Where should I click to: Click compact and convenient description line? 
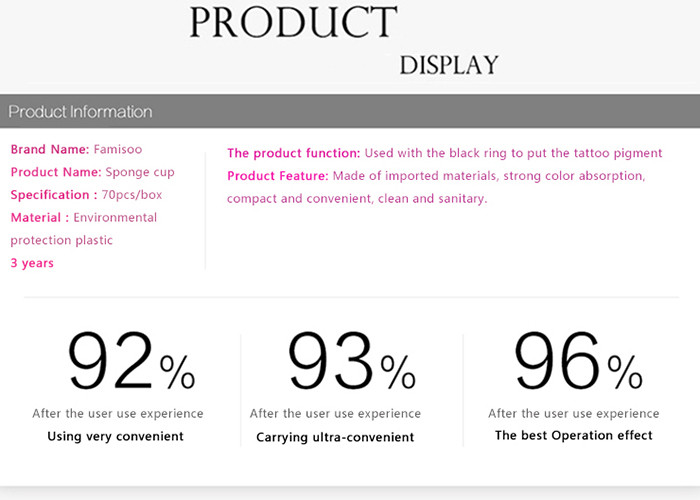tap(357, 199)
